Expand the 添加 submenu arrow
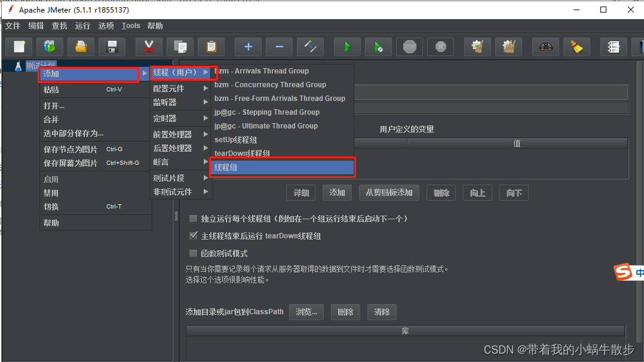This screenshot has height=362, width=644. [x=145, y=73]
